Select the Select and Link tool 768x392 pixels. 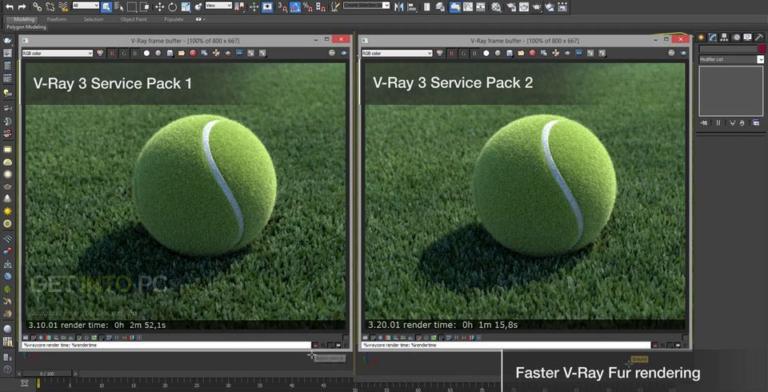pyautogui.click(x=37, y=7)
